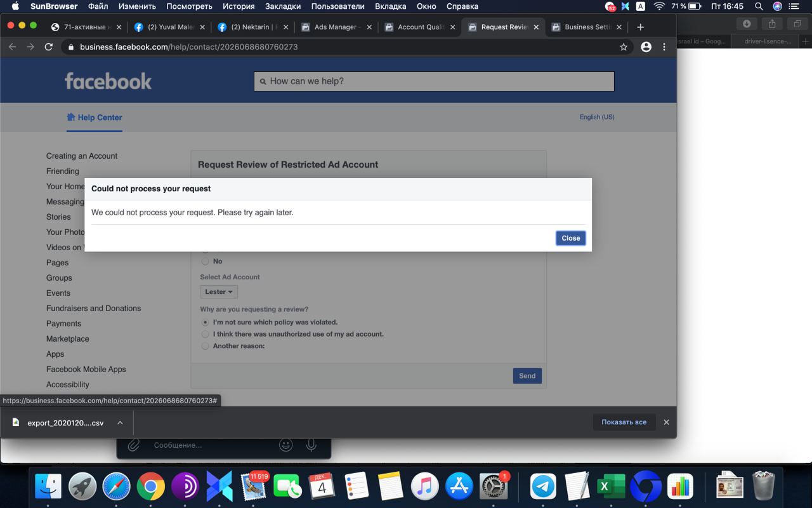Viewport: 812px width, 508px height.
Task: Close the error dialog with Close button
Action: tap(570, 238)
